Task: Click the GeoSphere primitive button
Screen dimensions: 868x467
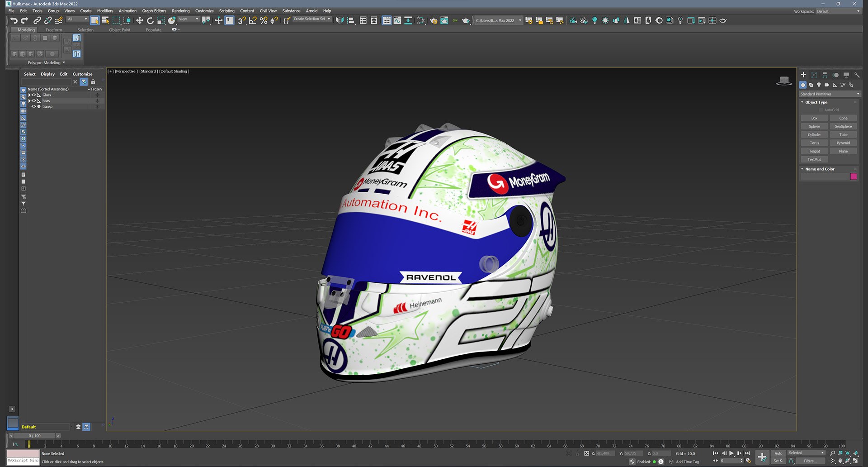Action: pyautogui.click(x=843, y=126)
